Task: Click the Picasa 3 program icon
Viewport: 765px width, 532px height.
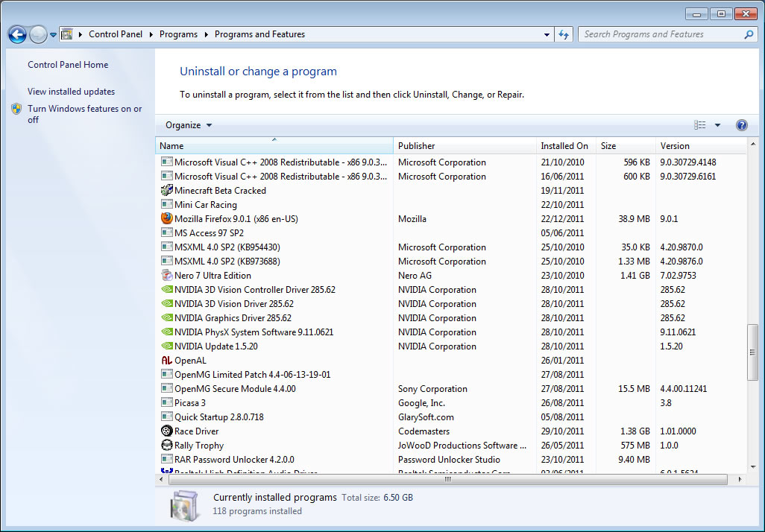Action: click(166, 402)
